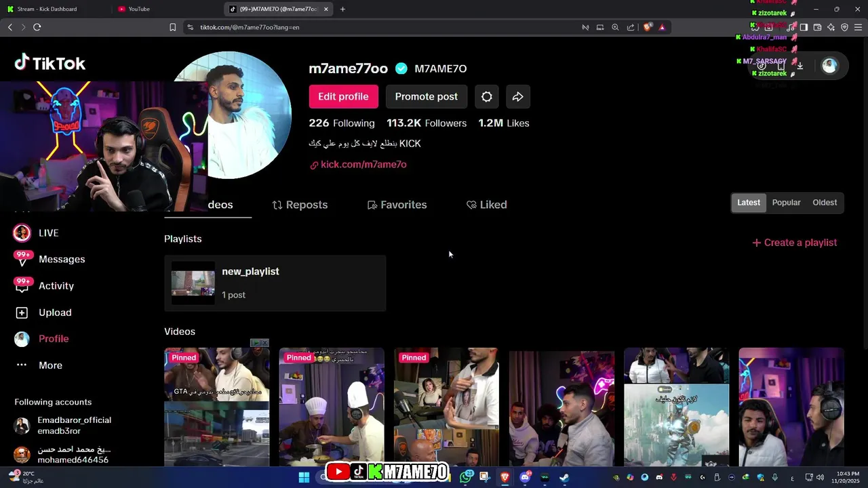Image resolution: width=868 pixels, height=488 pixels.
Task: Open Messages in the sidebar
Action: click(50, 259)
